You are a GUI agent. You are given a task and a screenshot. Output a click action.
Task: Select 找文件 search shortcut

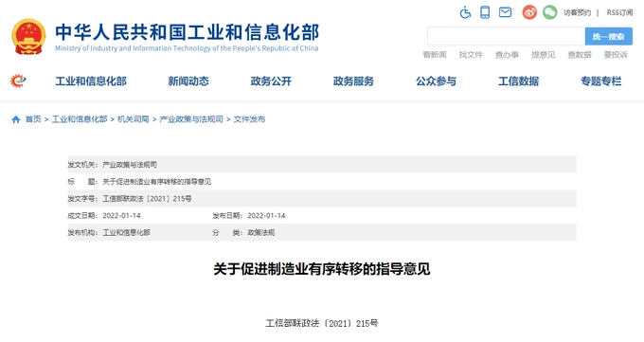tap(471, 55)
